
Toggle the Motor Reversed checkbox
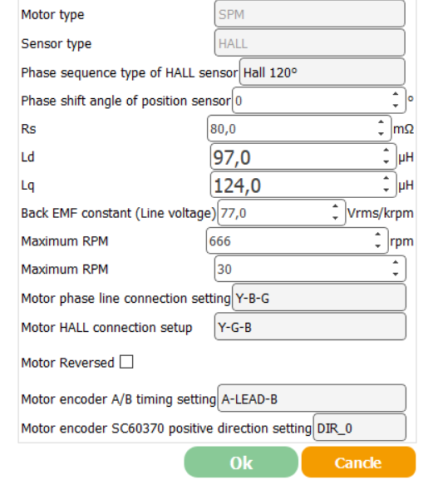point(126,362)
